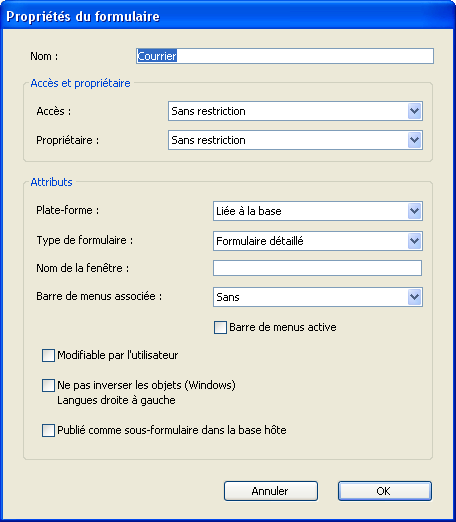Image resolution: width=456 pixels, height=522 pixels.
Task: Toggle Modifiable par l'utilisateur checkbox
Action: 48,355
